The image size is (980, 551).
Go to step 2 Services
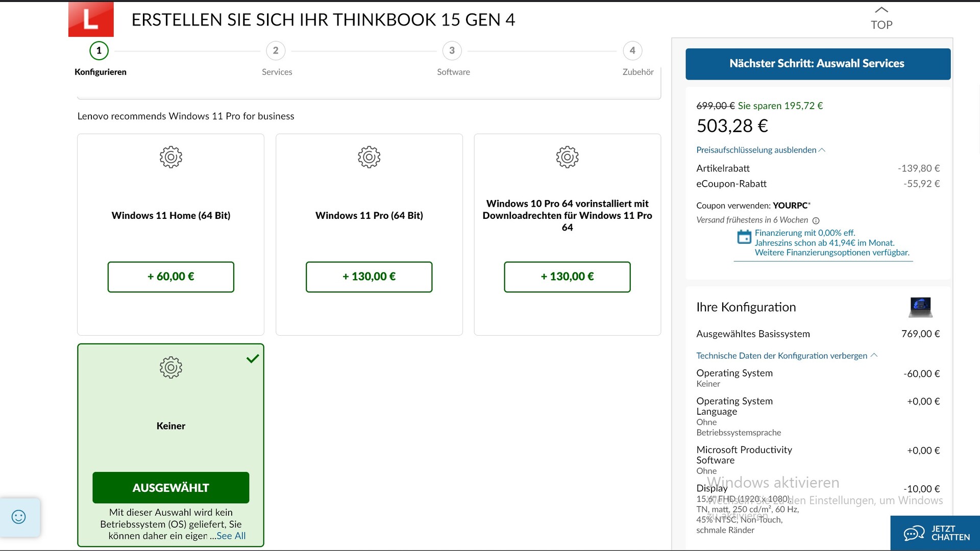[276, 51]
